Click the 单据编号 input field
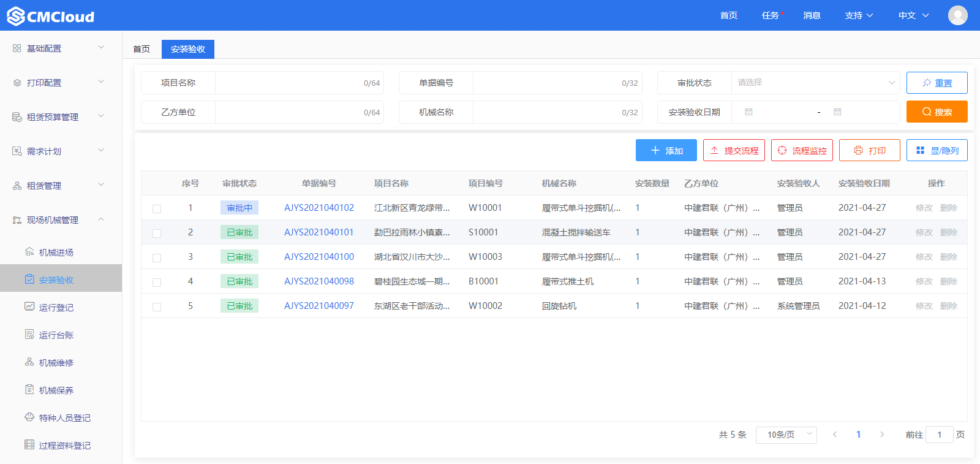The width and height of the screenshot is (980, 464). [x=557, y=83]
